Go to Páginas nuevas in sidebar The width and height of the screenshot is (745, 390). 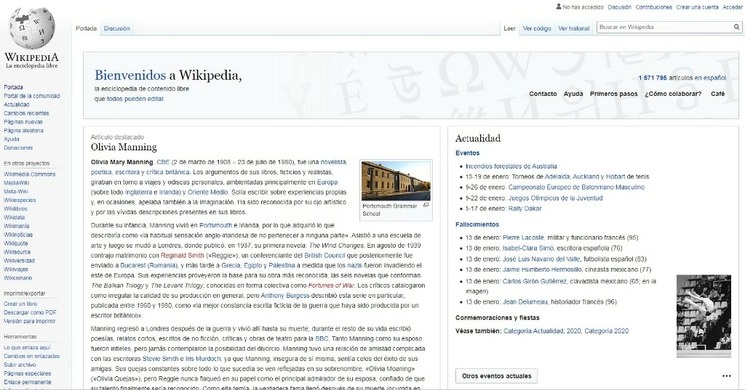23,122
